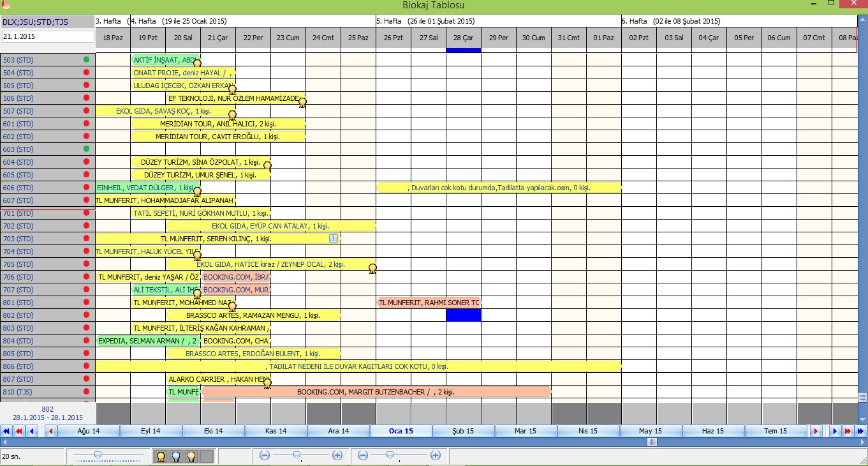Click the red double-left arrow navigation button
868x466 pixels.
(19, 432)
